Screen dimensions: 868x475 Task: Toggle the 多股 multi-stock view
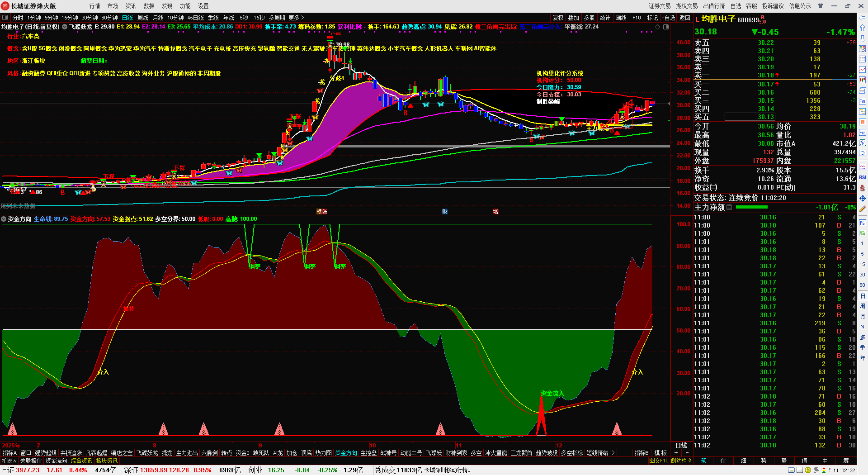pos(589,18)
